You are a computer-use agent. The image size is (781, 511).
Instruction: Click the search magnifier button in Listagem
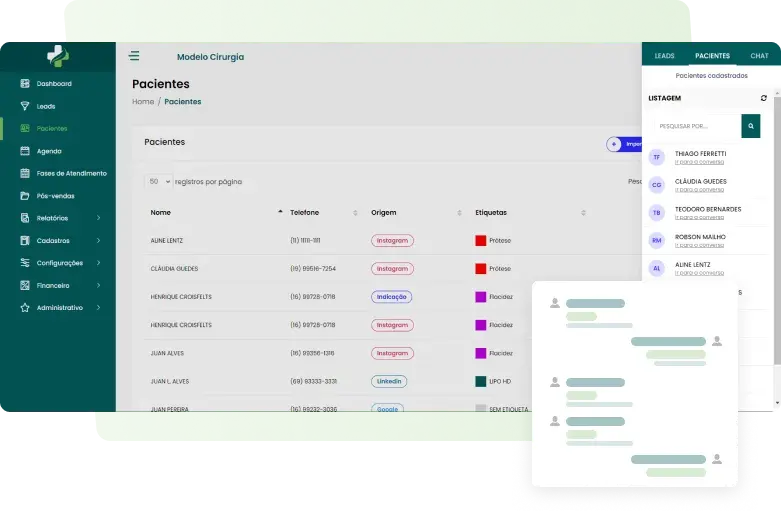click(750, 126)
